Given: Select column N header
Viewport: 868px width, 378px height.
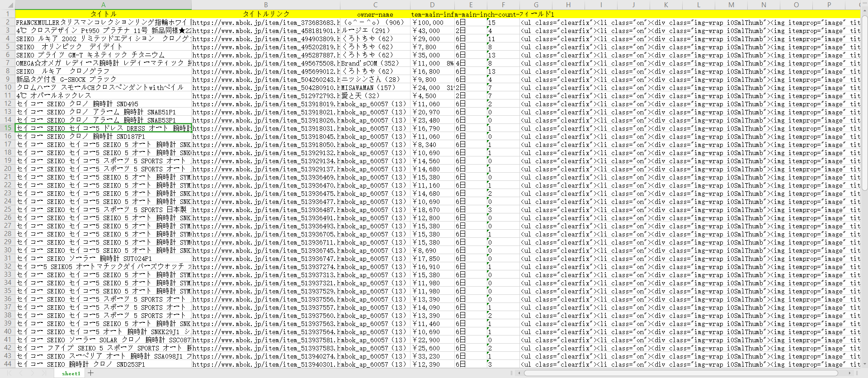Looking at the screenshot, I should (x=764, y=5).
